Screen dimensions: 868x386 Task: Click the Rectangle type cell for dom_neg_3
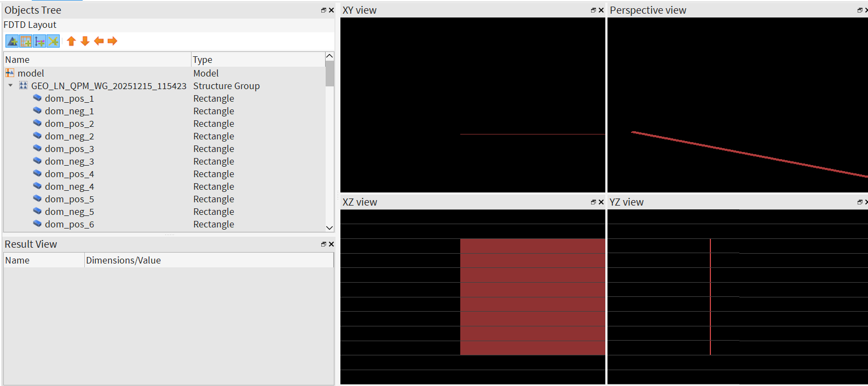click(x=213, y=161)
